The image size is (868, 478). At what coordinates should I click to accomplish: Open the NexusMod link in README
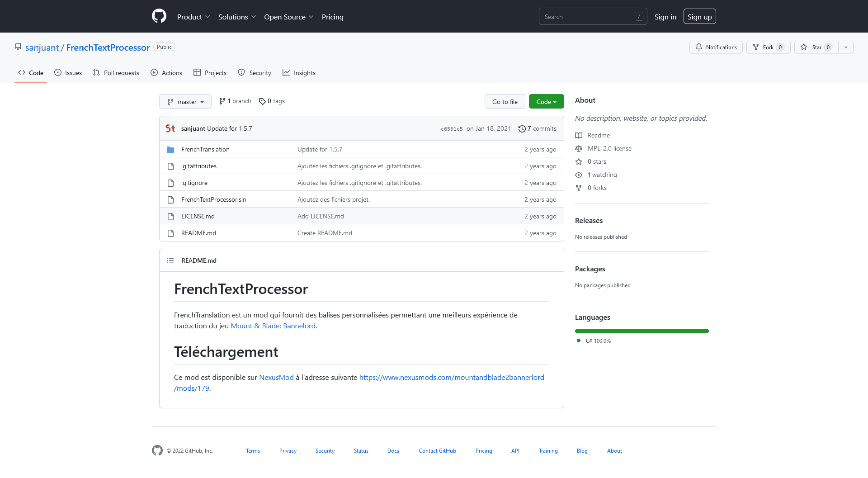[x=276, y=377]
